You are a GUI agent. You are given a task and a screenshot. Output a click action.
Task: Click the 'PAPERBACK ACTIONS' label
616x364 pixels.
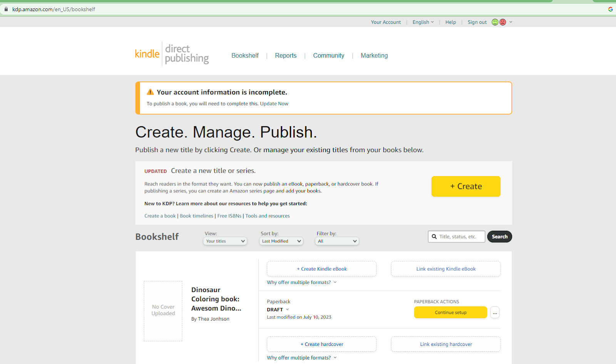pyautogui.click(x=437, y=302)
